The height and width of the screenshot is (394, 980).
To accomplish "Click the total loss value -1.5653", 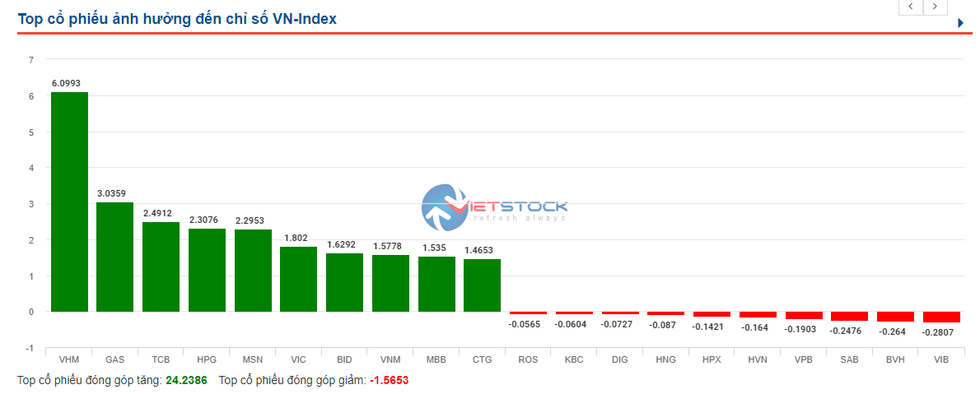I will [389, 381].
